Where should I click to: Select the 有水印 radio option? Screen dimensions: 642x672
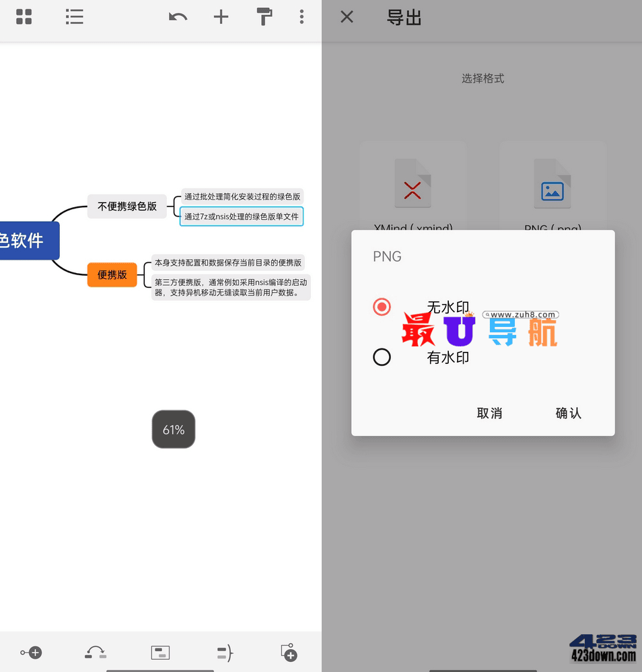(x=382, y=357)
